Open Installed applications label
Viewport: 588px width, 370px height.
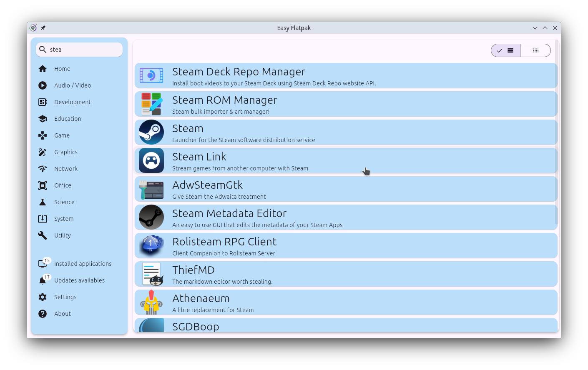[83, 264]
